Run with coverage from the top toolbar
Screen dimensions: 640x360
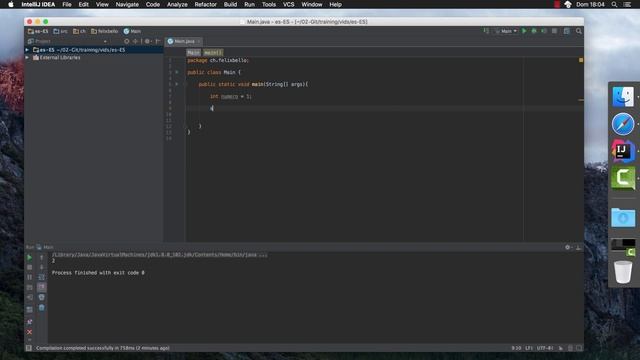tap(544, 31)
